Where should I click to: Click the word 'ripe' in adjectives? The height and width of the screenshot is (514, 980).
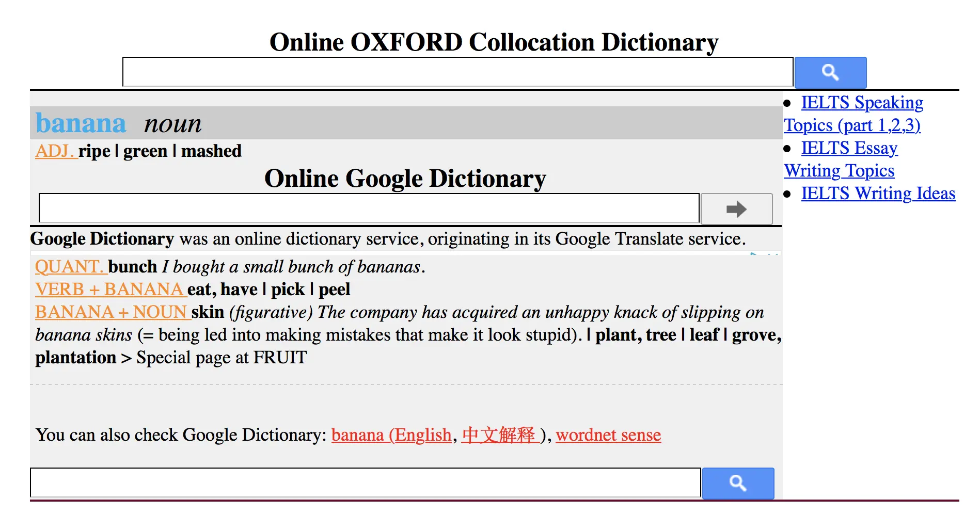pos(94,151)
